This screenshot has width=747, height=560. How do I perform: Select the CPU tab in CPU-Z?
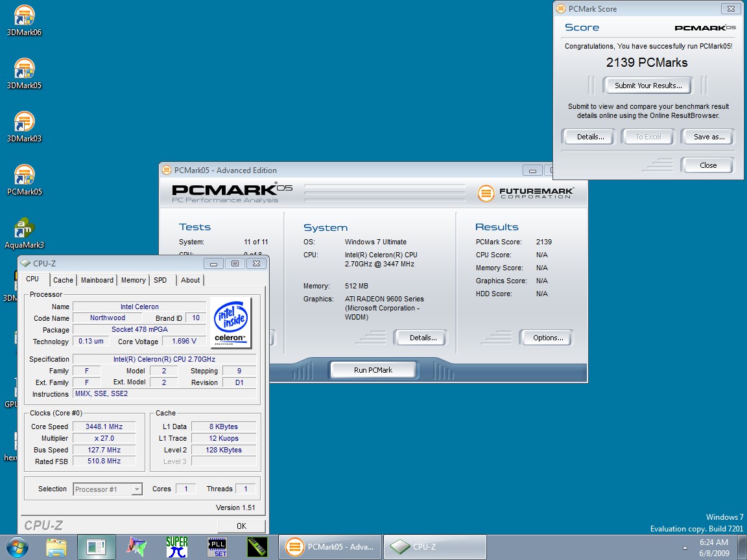(x=32, y=279)
